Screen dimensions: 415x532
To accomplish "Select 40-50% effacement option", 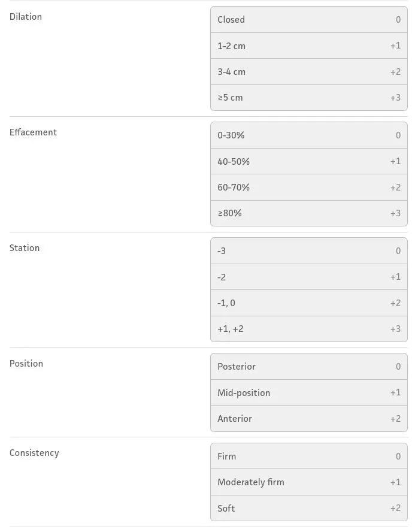I will (308, 161).
